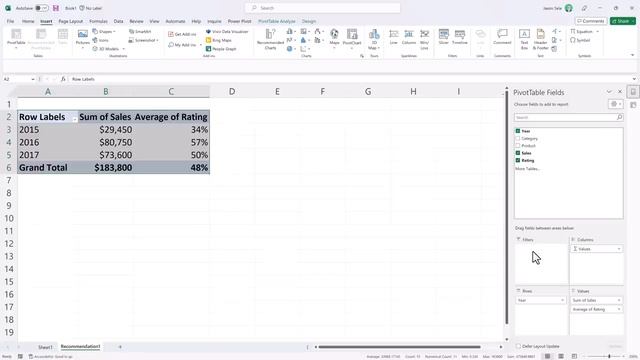This screenshot has width=640, height=360.
Task: Click the Icons button in Illustrations
Action: coord(101,40)
